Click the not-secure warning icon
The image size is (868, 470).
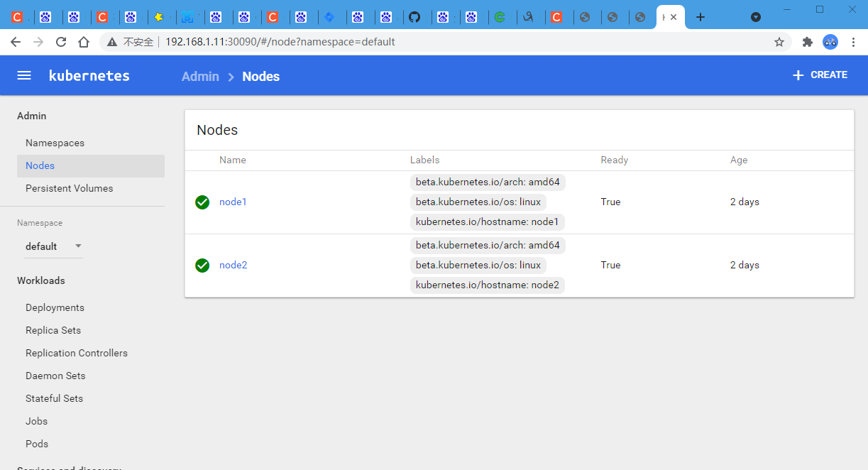click(x=112, y=42)
